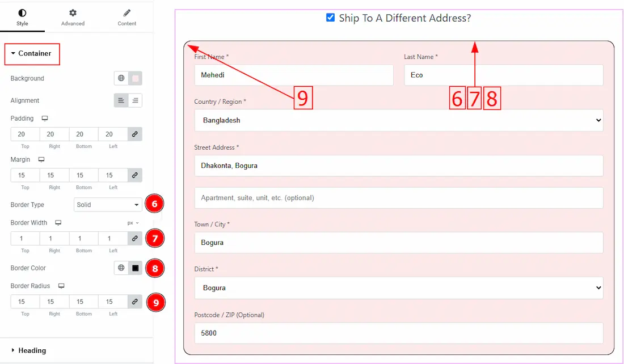Viewport: 624px width, 364px height.
Task: Expand the Heading section
Action: pos(29,350)
